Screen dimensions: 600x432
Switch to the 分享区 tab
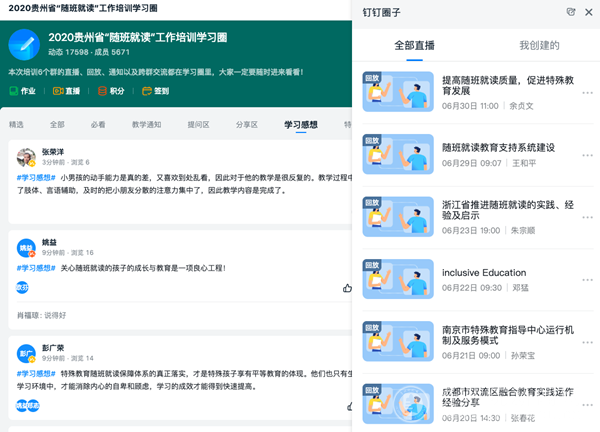(246, 125)
